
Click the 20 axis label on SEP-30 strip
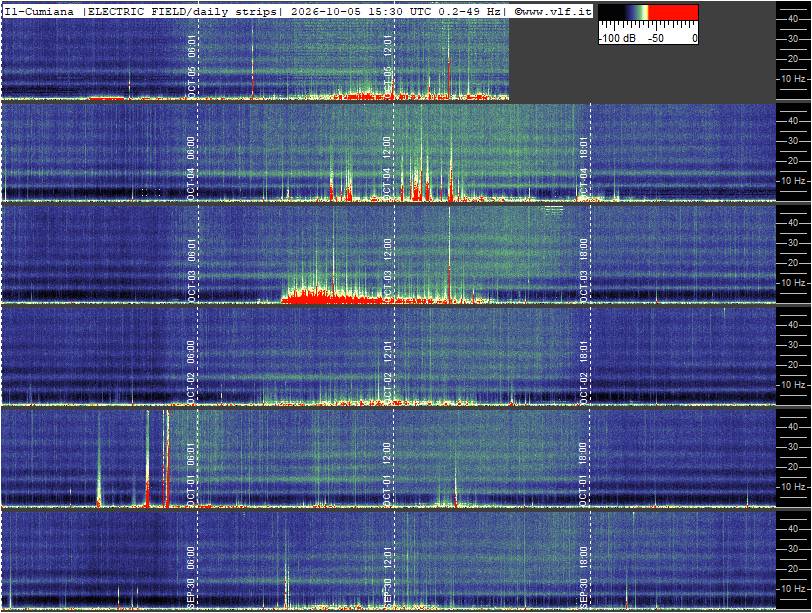(x=792, y=569)
